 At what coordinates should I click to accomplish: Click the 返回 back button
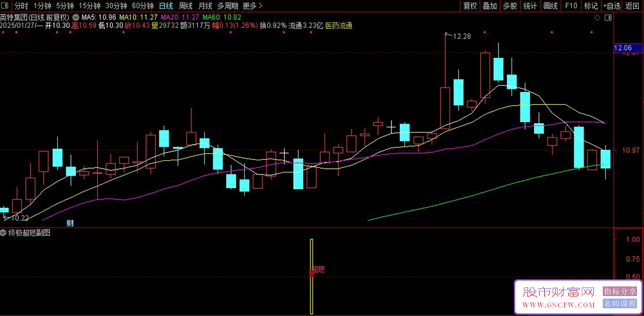[x=633, y=6]
